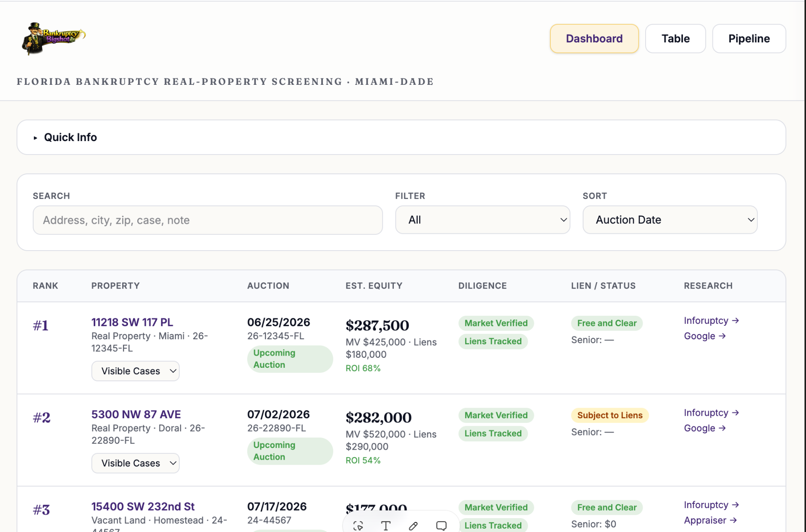Click the #1 rank number

pyautogui.click(x=41, y=325)
